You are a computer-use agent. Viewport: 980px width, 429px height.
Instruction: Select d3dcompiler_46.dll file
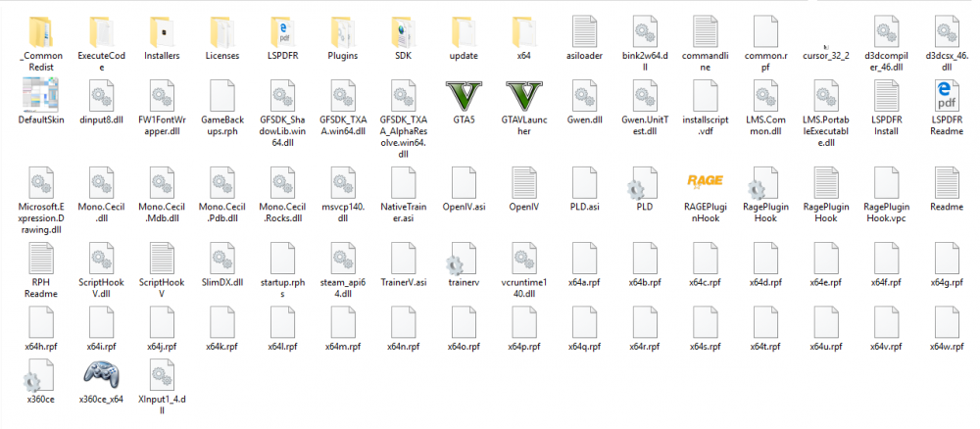pos(887,32)
